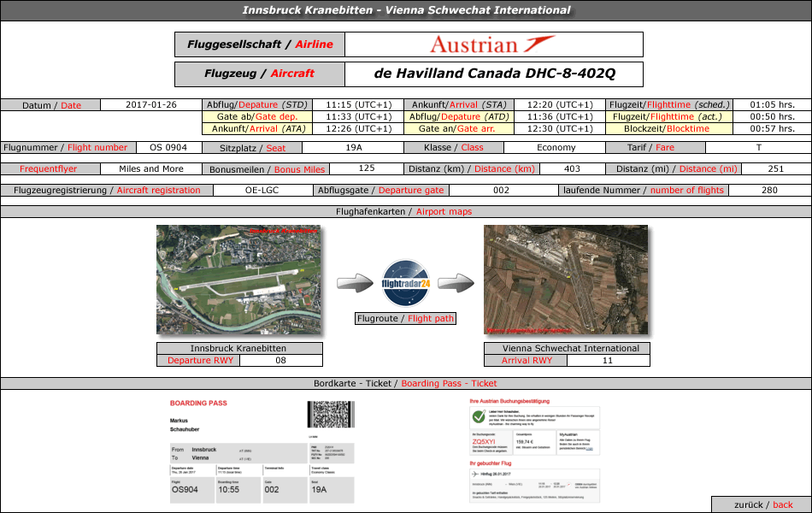The height and width of the screenshot is (513, 812).
Task: Click the Departure RWY label
Action: point(199,361)
